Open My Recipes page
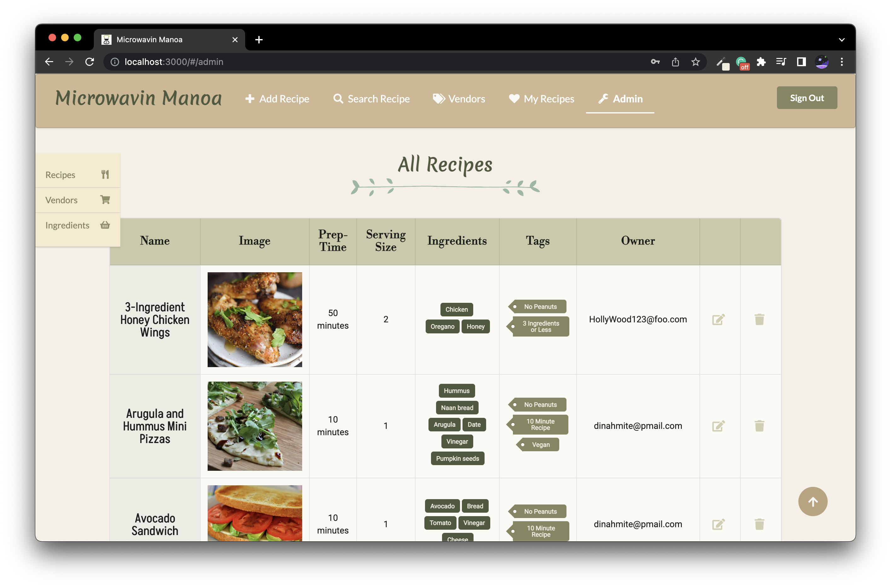The width and height of the screenshot is (891, 588). coord(541,99)
